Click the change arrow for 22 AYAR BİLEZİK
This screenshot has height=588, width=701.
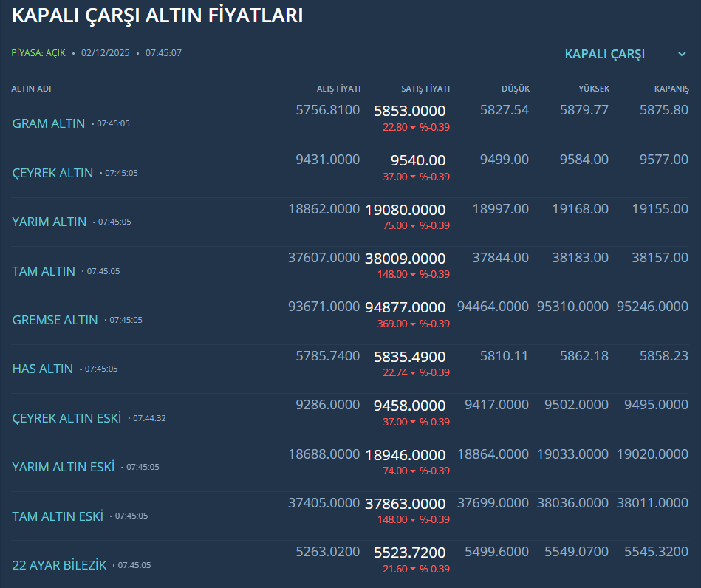tap(413, 570)
